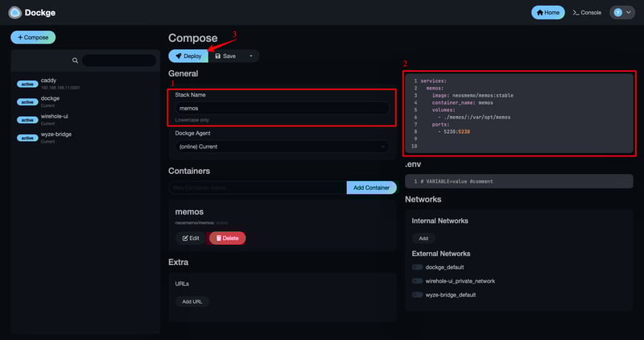Expand the Save button dropdown arrow
The image size is (644, 340).
[250, 56]
